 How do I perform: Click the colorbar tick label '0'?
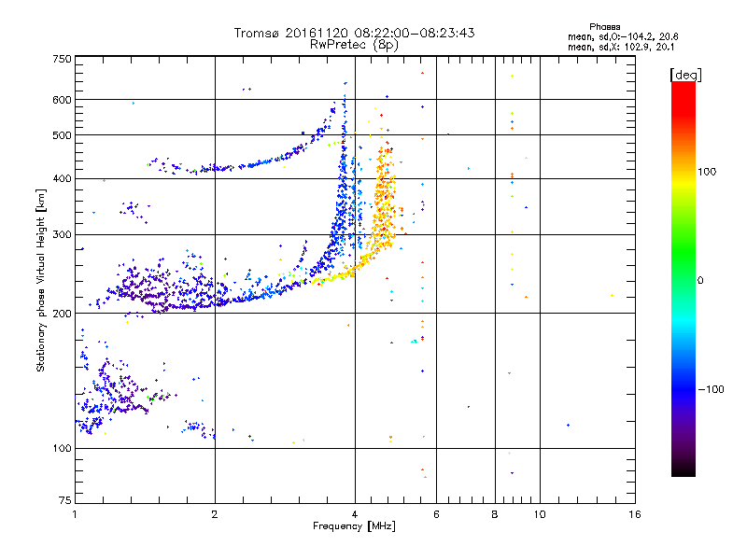(x=700, y=281)
